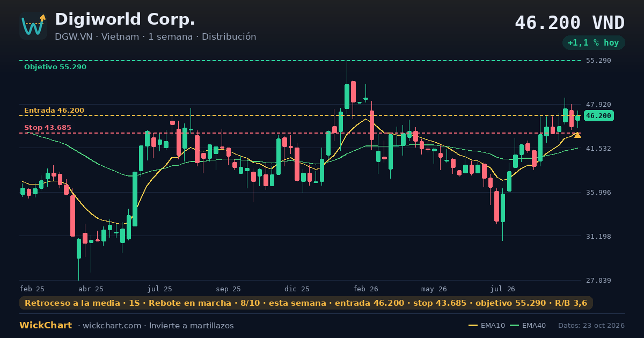The width and height of the screenshot is (644, 338).
Task: Click the 'feb 25' date label
Action: tap(32, 289)
